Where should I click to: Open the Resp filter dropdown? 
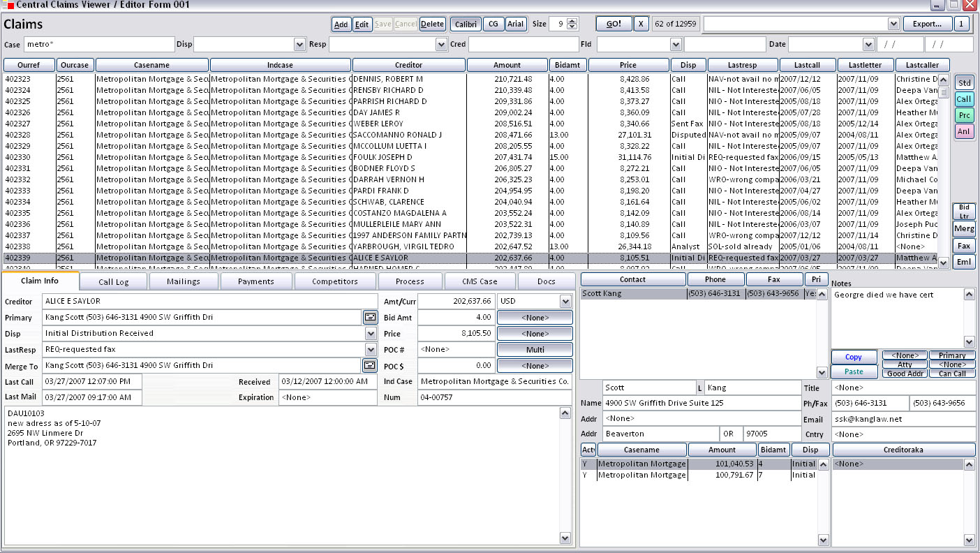click(x=441, y=45)
